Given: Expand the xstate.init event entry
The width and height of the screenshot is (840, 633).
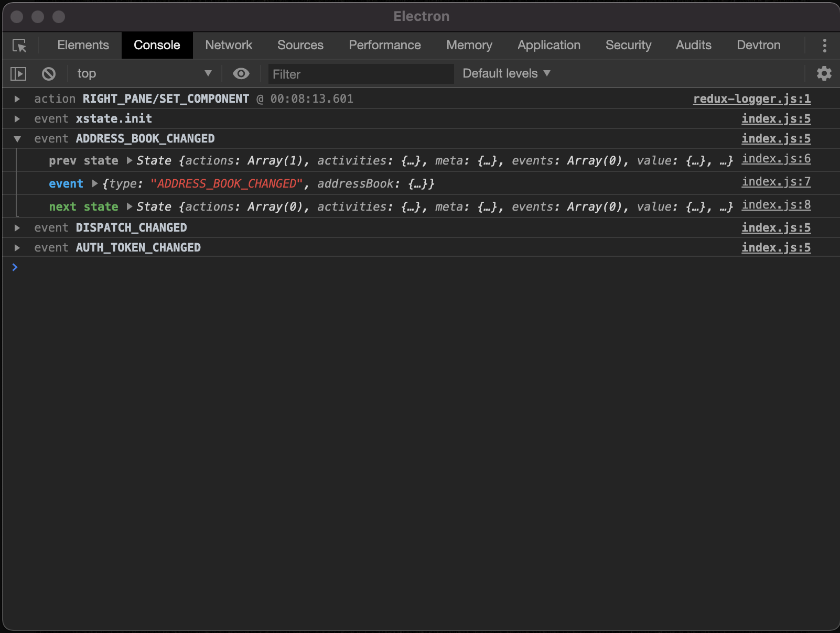Looking at the screenshot, I should click(x=17, y=119).
